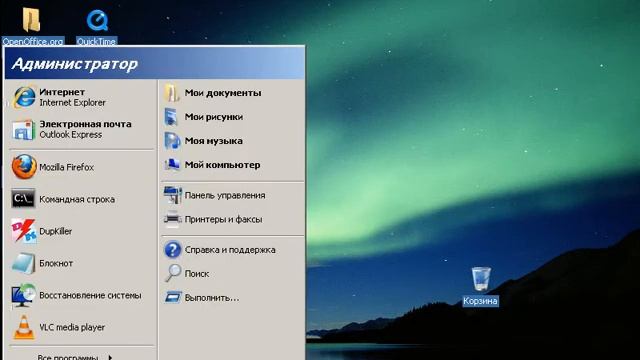This screenshot has width=640, height=360.
Task: Open Блокнот notepad icon
Action: pos(23,263)
